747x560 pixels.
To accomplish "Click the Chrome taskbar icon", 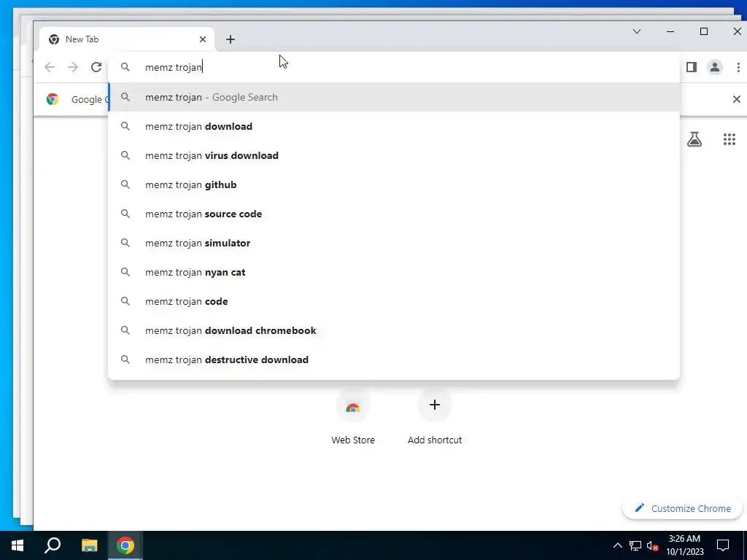I will 125,545.
